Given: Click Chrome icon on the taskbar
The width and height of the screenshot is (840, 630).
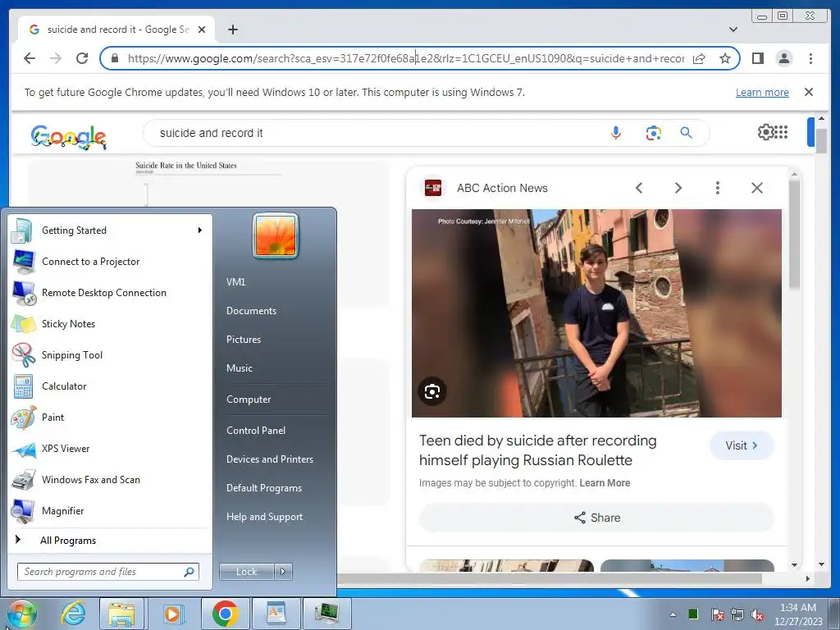Looking at the screenshot, I should coord(225,614).
